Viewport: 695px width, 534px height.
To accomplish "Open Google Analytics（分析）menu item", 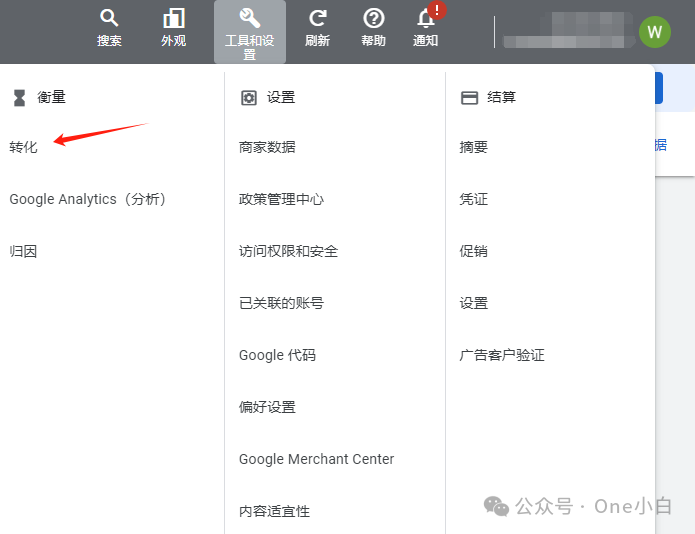I will point(87,199).
